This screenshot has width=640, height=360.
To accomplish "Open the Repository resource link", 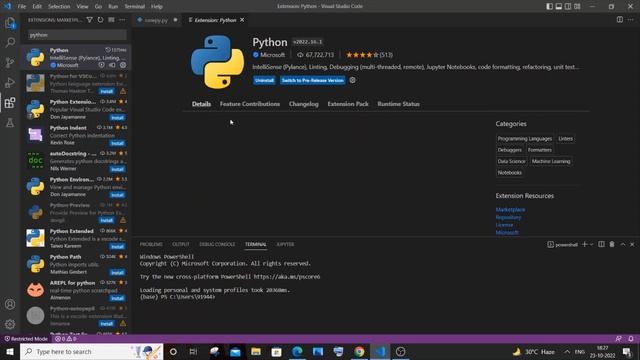I will coord(508,217).
